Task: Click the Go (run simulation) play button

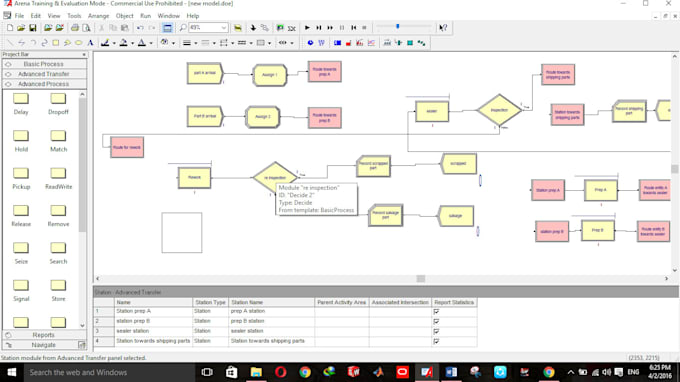Action: (x=307, y=28)
